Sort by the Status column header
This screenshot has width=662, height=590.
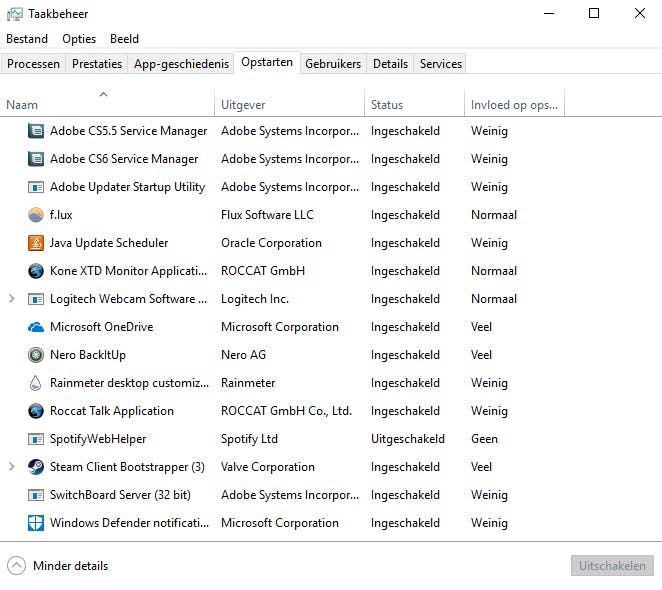pos(387,105)
